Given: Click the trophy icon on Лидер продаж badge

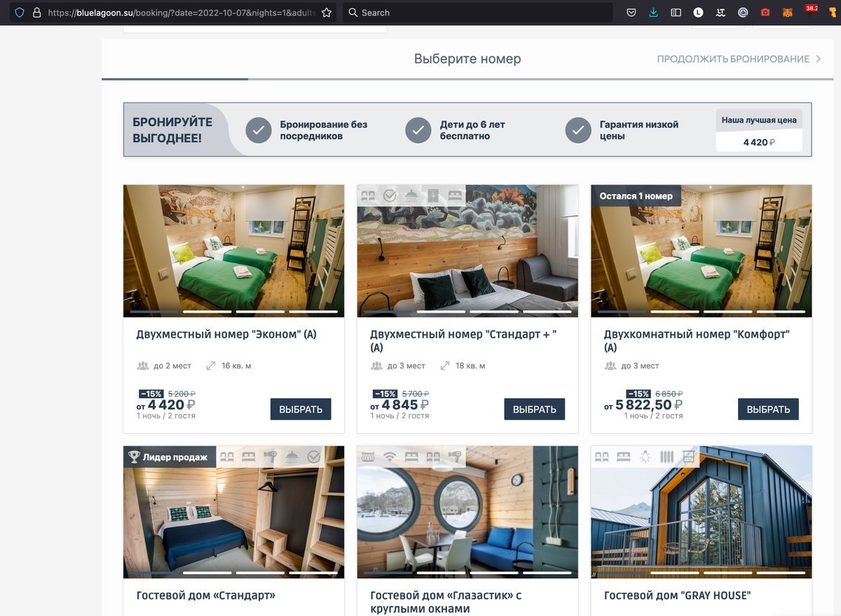Looking at the screenshot, I should pyautogui.click(x=134, y=457).
